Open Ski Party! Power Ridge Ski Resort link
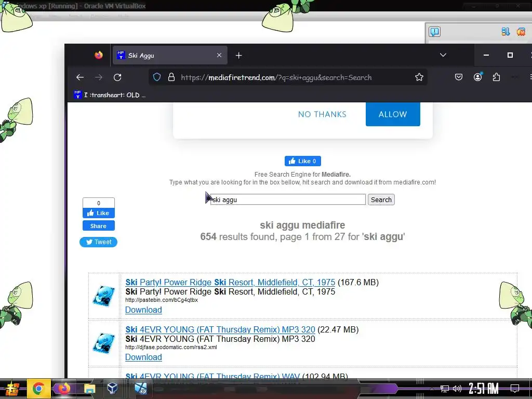 click(230, 282)
